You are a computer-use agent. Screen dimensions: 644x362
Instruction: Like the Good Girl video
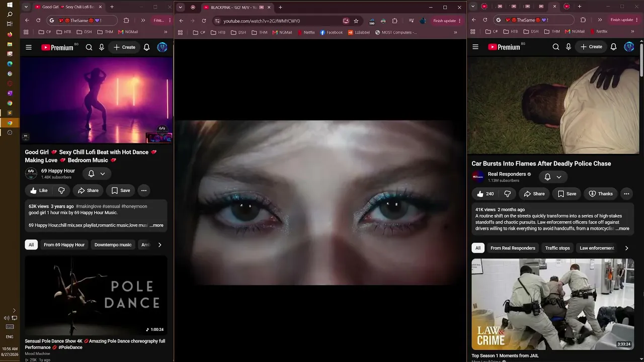(x=38, y=191)
